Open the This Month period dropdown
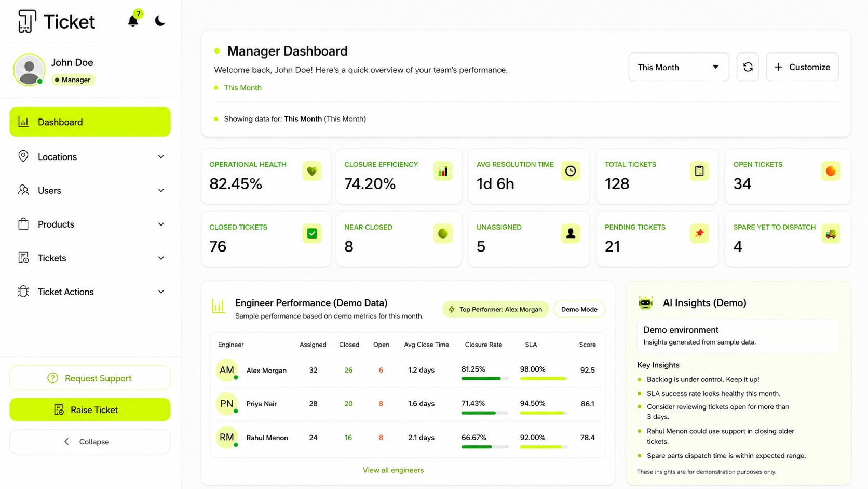868x489 pixels. (679, 67)
